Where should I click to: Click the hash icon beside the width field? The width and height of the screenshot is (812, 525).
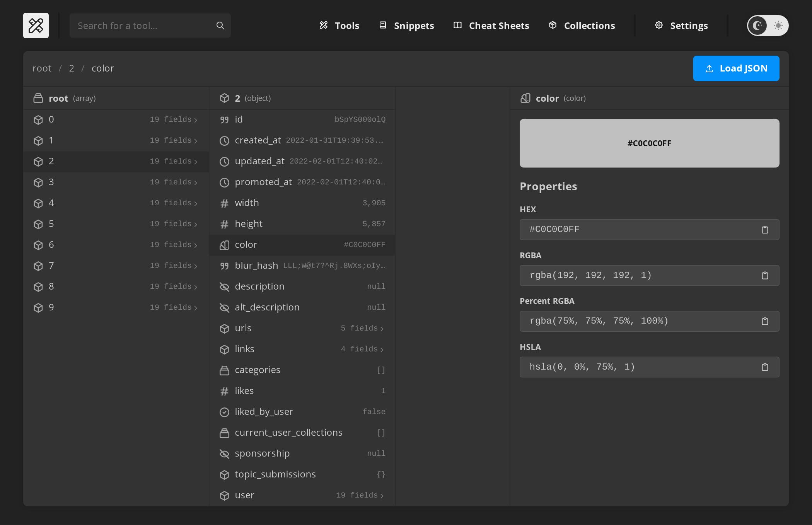(x=225, y=203)
